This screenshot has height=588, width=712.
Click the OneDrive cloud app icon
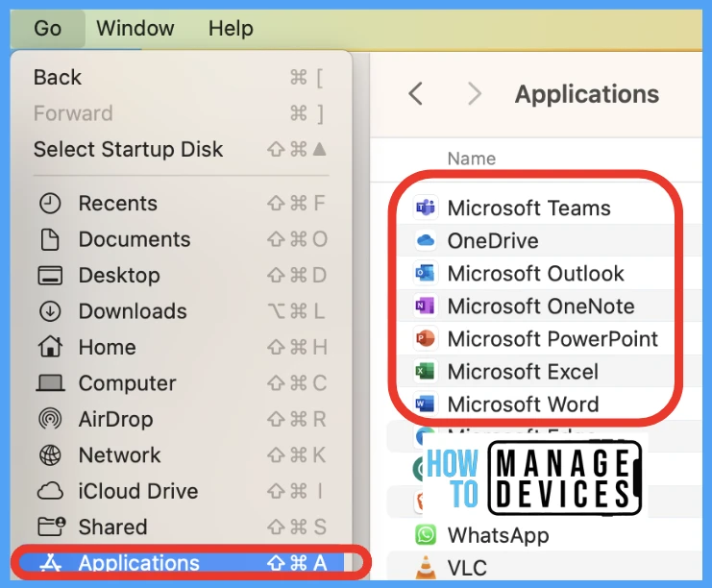tap(426, 240)
